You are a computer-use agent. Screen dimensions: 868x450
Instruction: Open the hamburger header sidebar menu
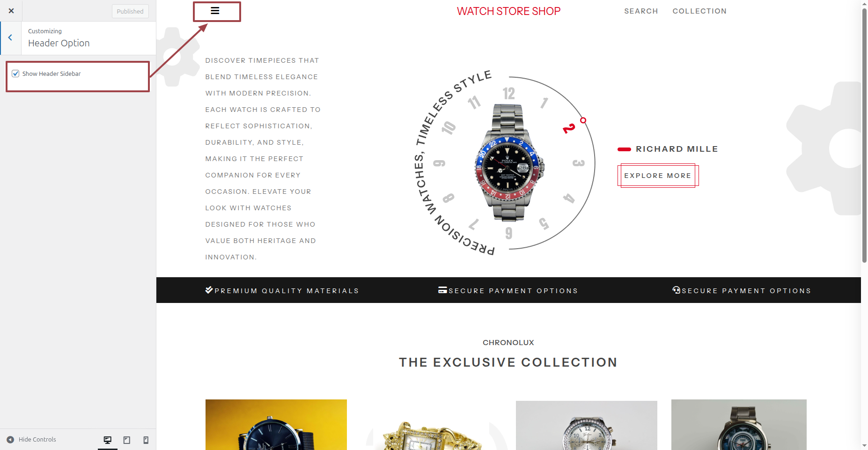tap(215, 11)
